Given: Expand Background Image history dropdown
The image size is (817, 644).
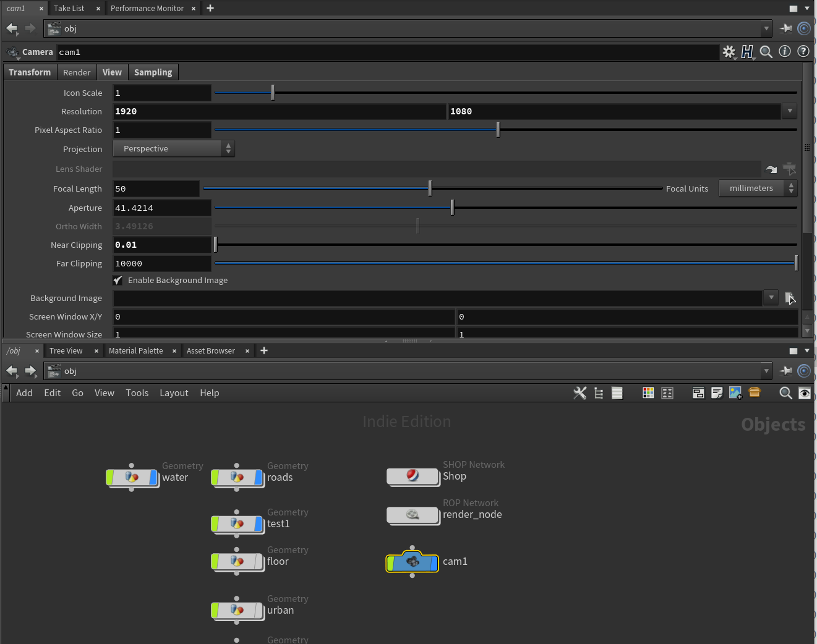Looking at the screenshot, I should point(771,298).
